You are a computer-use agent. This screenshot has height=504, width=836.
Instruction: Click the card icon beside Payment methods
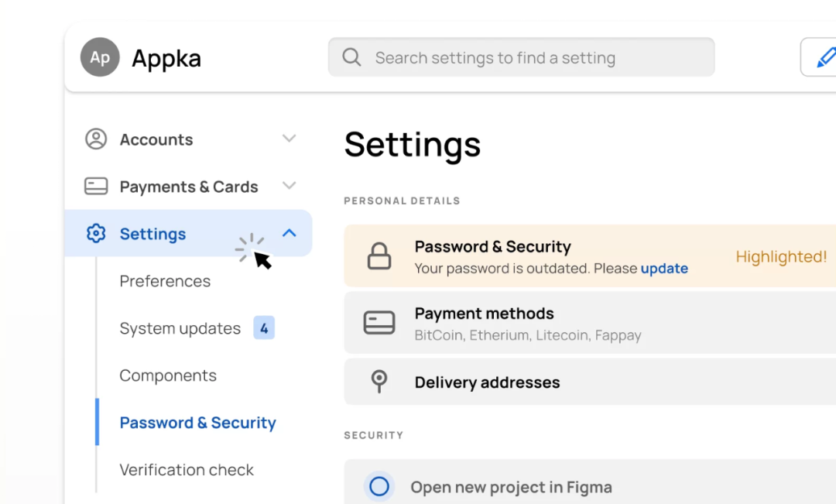tap(379, 323)
